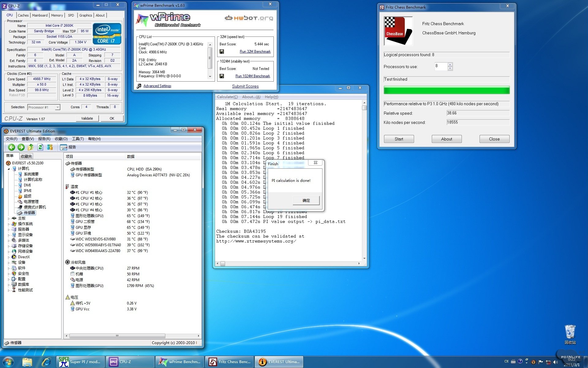Open Internet Explorer from the taskbar
This screenshot has width=588, height=368.
[x=46, y=362]
